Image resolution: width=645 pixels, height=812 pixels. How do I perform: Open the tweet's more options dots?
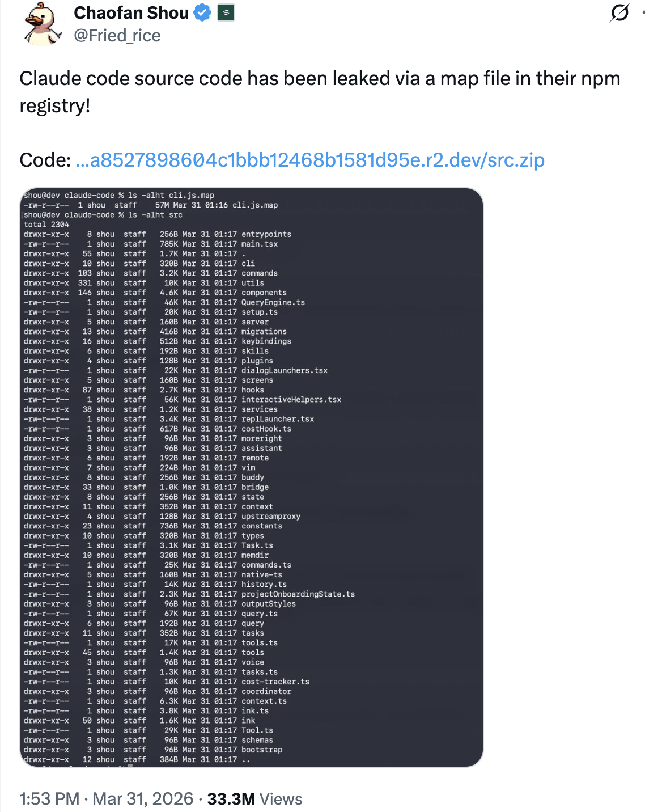[x=642, y=12]
